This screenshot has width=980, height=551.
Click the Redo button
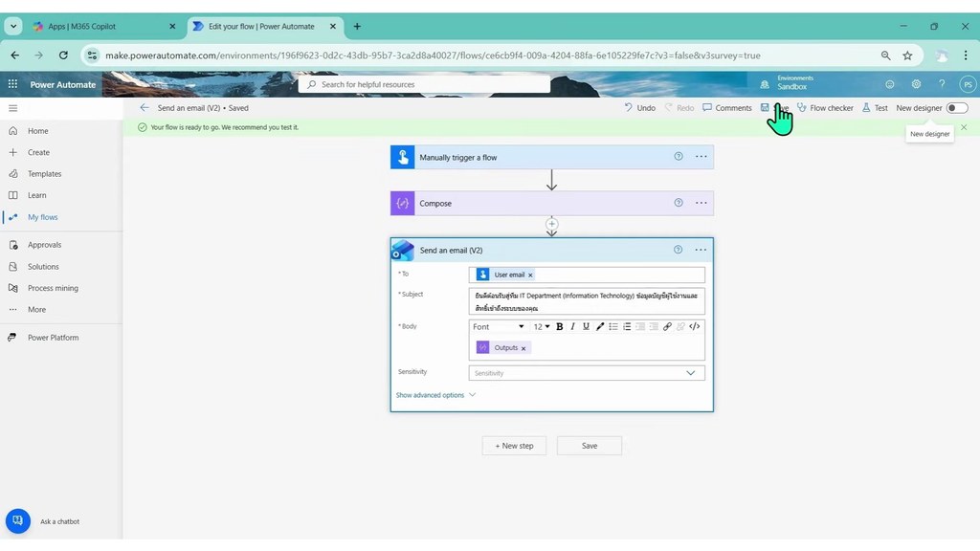(x=679, y=108)
